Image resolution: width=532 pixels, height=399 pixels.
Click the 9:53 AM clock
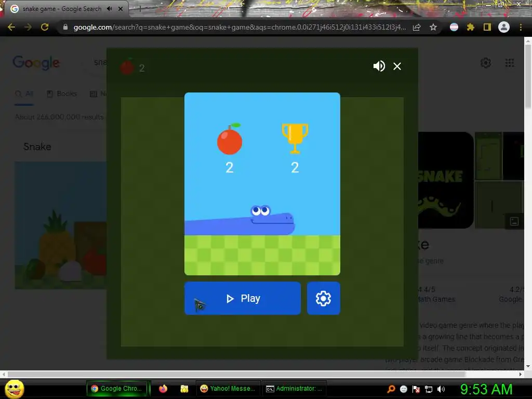click(486, 389)
